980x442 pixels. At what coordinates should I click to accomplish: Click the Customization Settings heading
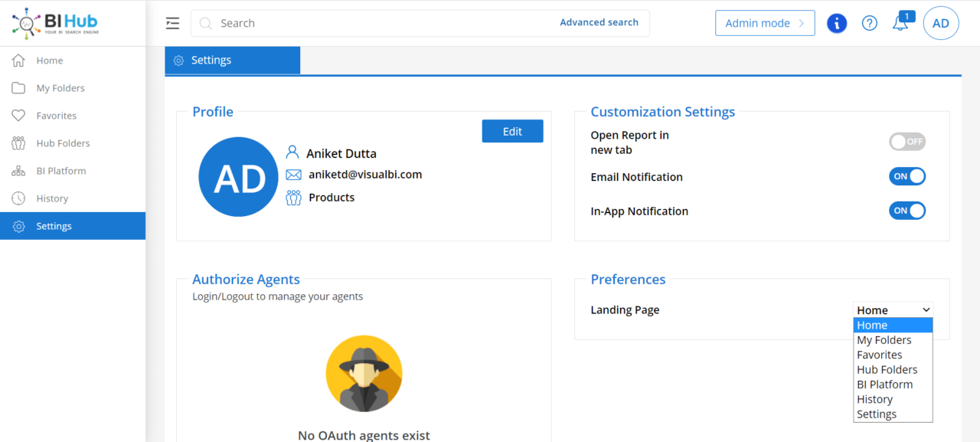[663, 112]
